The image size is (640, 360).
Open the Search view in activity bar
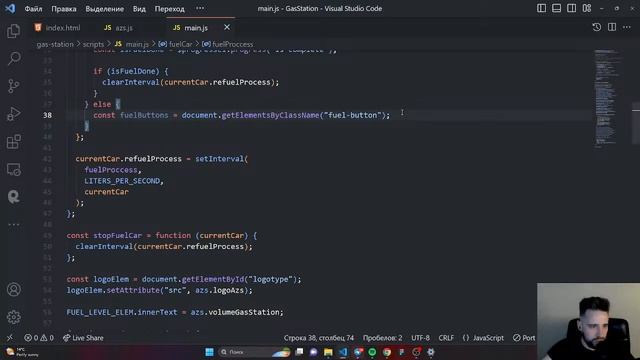(13, 58)
